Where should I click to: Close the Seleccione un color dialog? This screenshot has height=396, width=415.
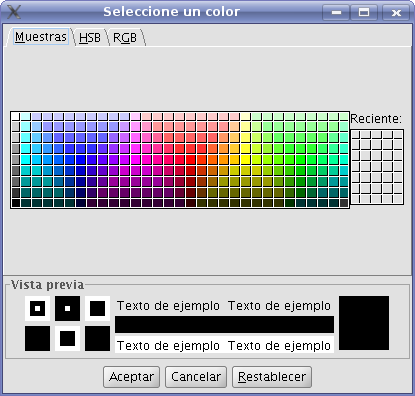396,13
